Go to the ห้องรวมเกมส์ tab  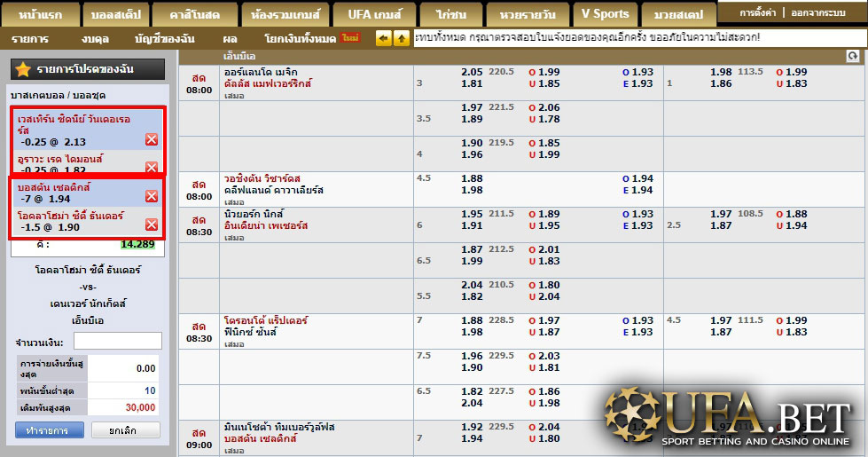pos(285,14)
